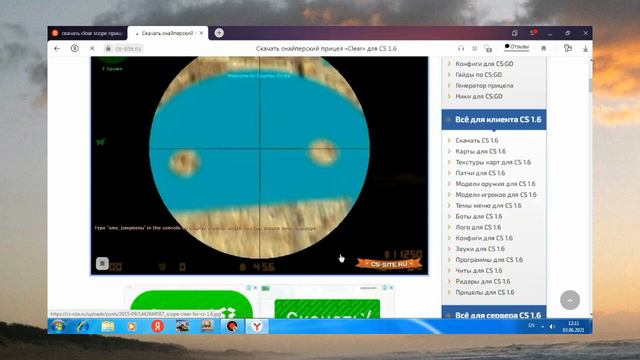The width and height of the screenshot is (640, 360).
Task: Open browser extensions icon
Action: pyautogui.click(x=568, y=48)
